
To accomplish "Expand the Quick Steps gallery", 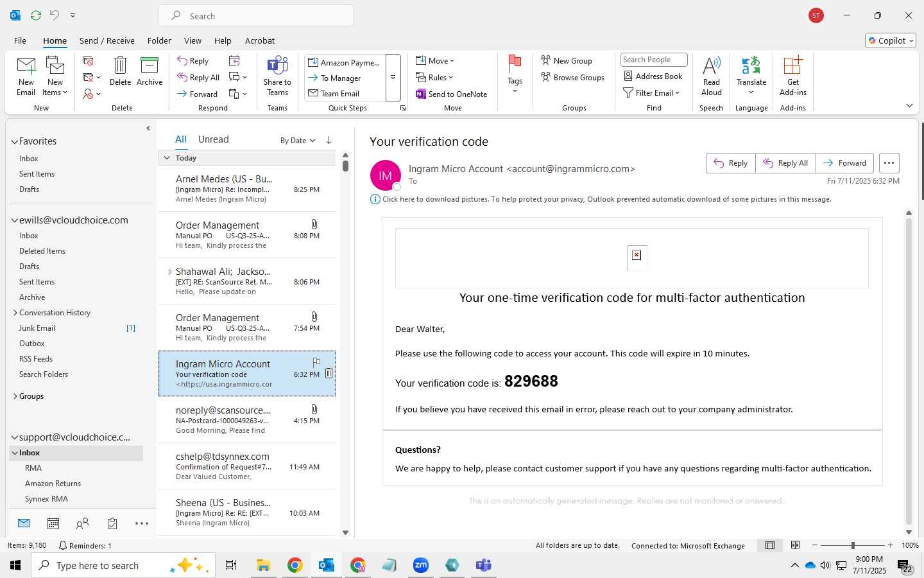I will coord(393,77).
